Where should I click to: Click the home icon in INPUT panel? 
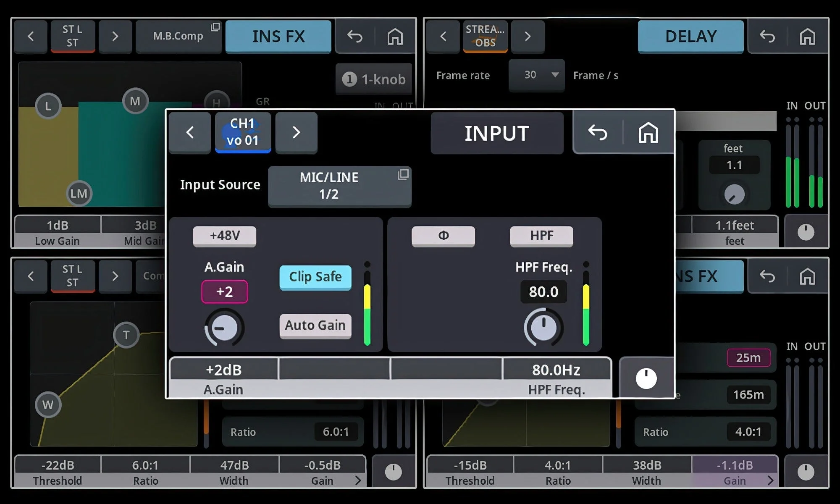pos(648,133)
